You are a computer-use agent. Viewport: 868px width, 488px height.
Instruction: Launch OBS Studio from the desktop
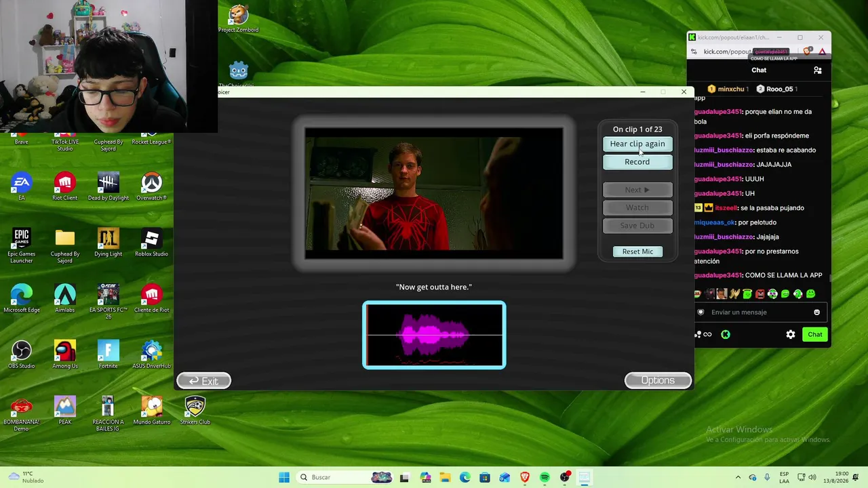tap(22, 355)
